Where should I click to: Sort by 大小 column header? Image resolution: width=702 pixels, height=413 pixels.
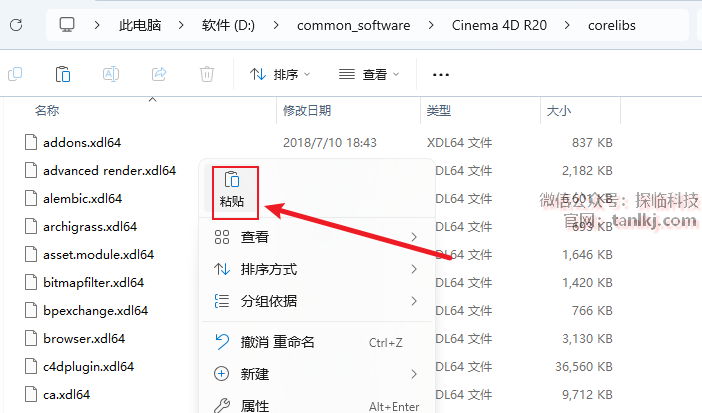[559, 111]
